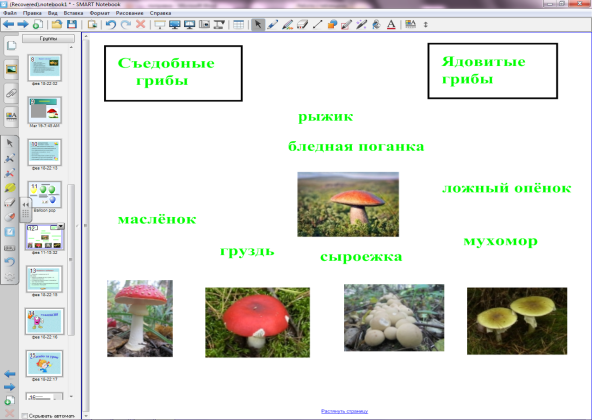592x420 pixels.
Task: Pick the arrow pointer in floating tools
Action: pos(10,143)
